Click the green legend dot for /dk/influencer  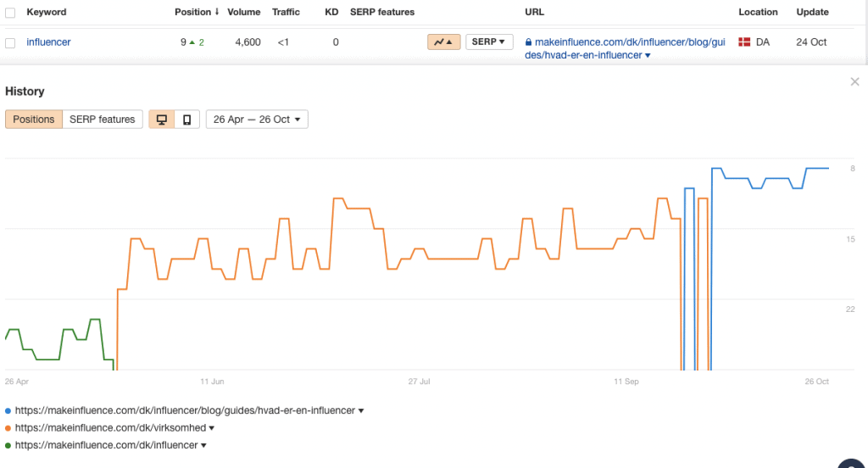pyautogui.click(x=8, y=445)
